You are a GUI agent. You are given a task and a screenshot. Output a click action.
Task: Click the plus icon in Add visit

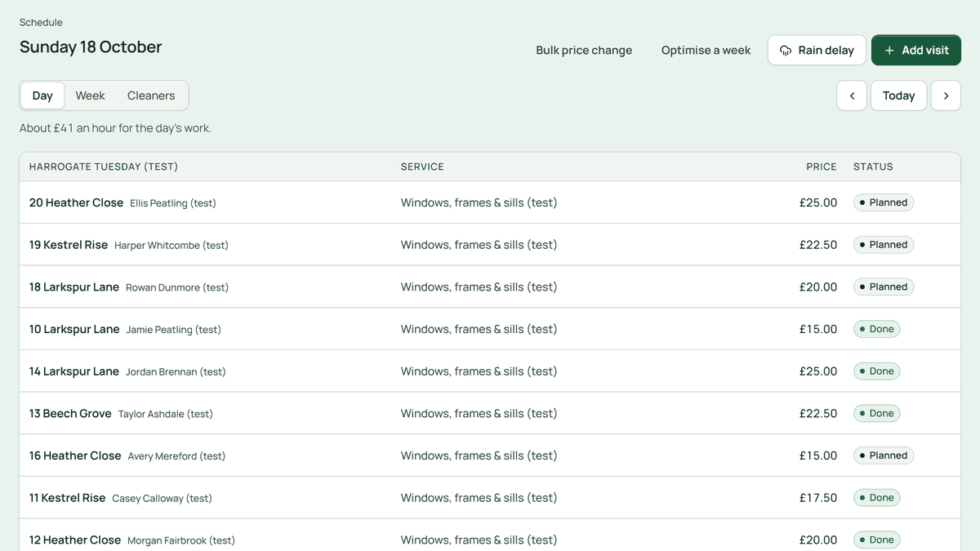[x=889, y=51]
